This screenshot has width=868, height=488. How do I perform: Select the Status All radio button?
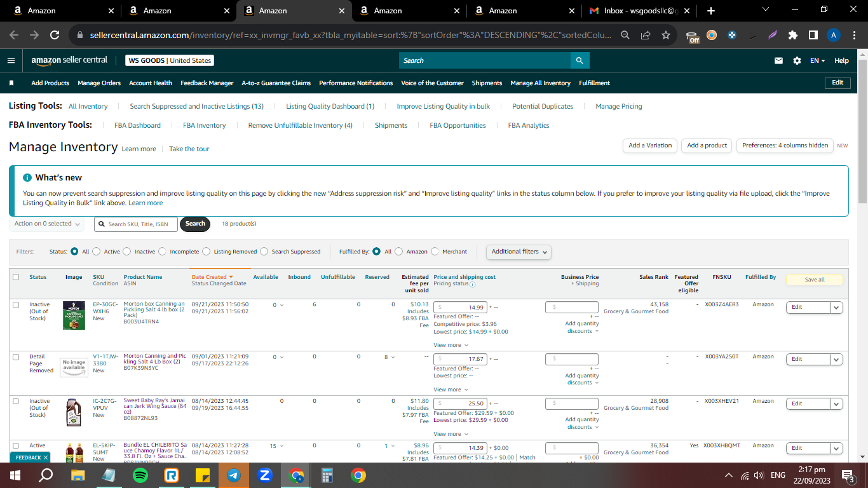74,252
